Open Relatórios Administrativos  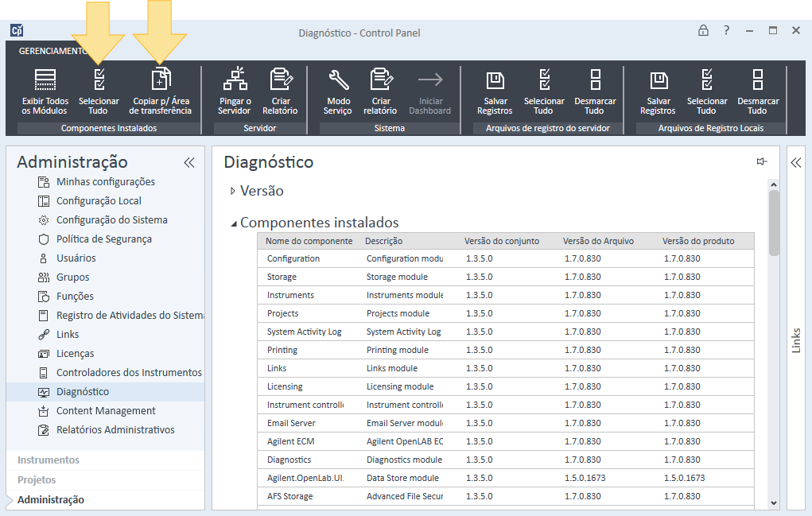[x=115, y=430]
